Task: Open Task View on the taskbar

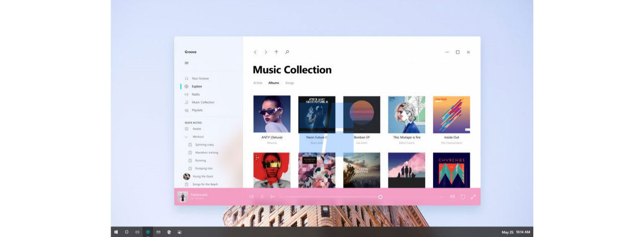Action: tap(137, 232)
